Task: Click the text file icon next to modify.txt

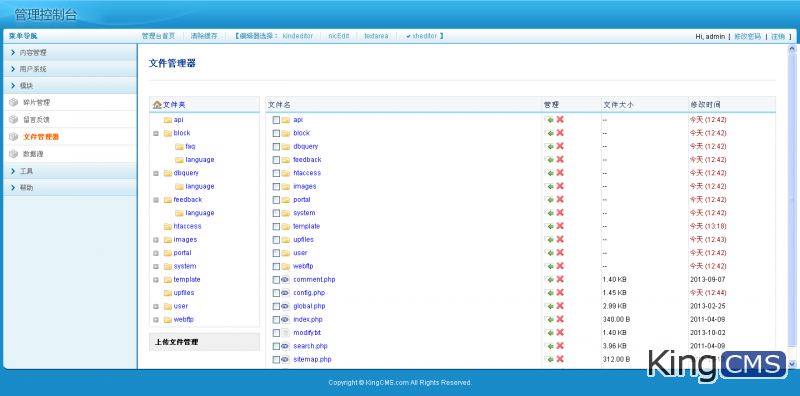Action: (x=285, y=333)
